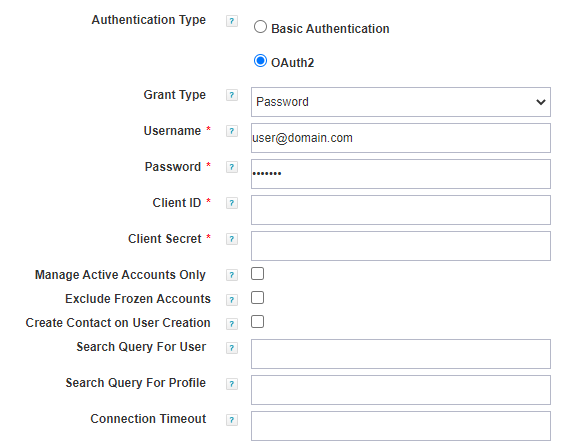This screenshot has width=563, height=442.
Task: Check the Exclude Frozen Accounts box
Action: (257, 298)
